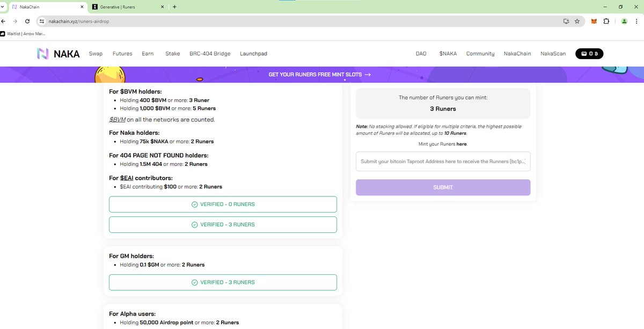Open the Stake menu item
Image resolution: width=644 pixels, height=329 pixels.
coord(173,54)
